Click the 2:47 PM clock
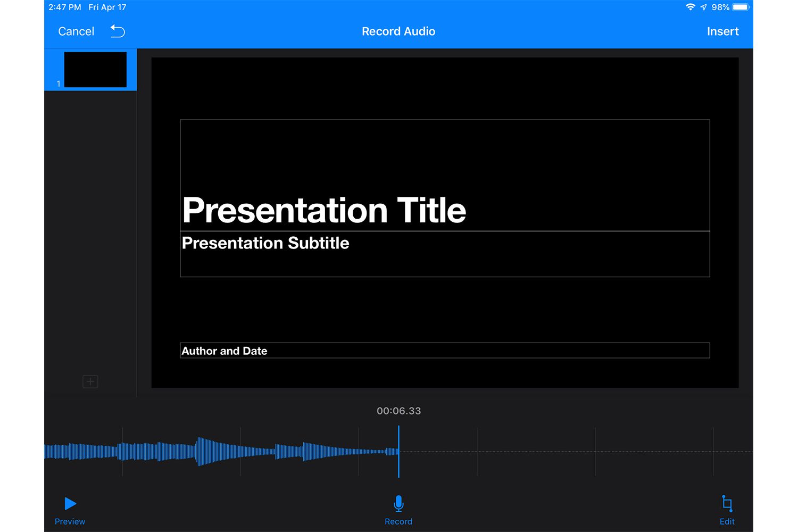 point(65,7)
